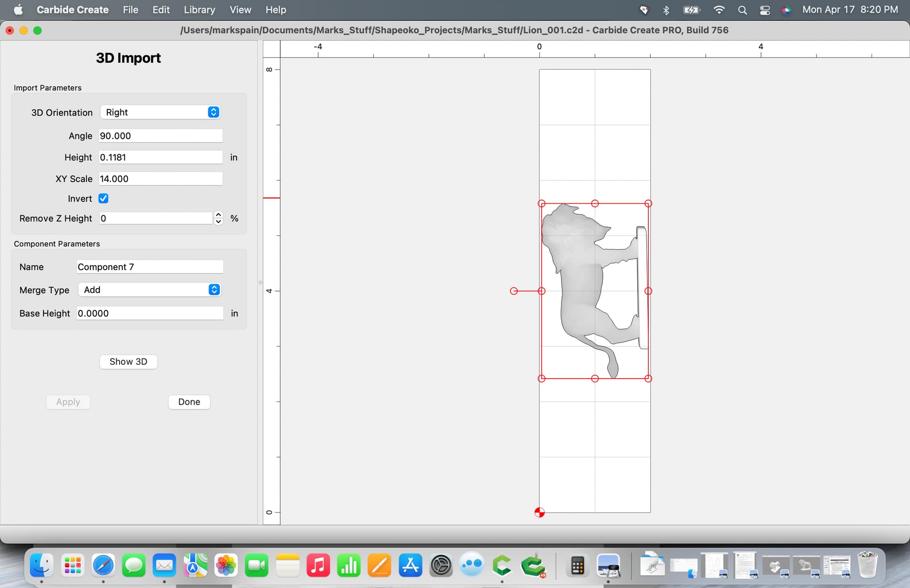Open the Help menu
The image size is (910, 588).
[276, 9]
